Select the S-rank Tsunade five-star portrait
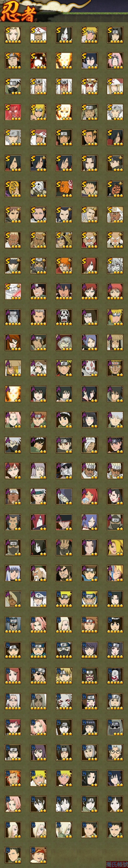Viewport: 128px width, 868px height. [13, 35]
